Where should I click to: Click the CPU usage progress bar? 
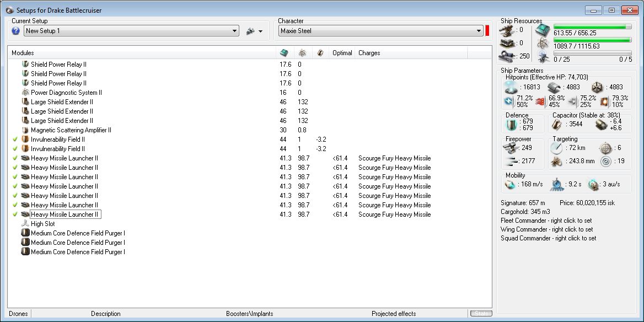click(593, 26)
